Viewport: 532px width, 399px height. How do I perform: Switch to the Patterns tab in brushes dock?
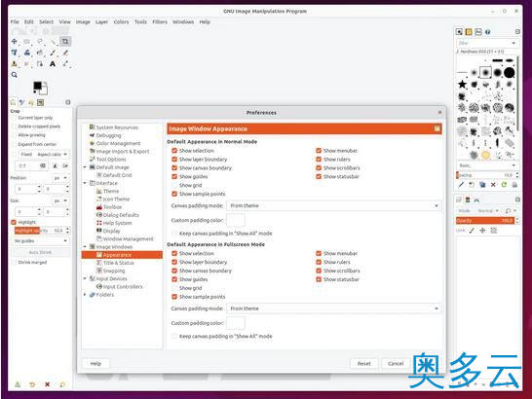pyautogui.click(x=469, y=32)
